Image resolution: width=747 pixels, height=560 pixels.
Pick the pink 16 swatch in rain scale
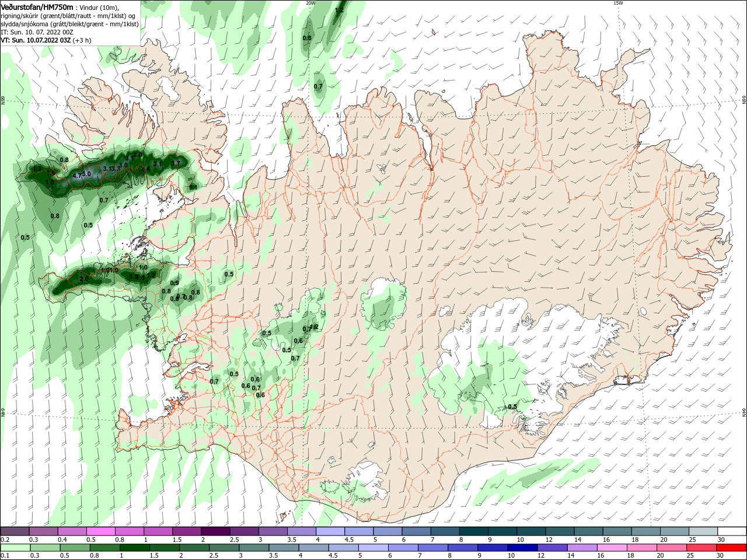(x=612, y=548)
